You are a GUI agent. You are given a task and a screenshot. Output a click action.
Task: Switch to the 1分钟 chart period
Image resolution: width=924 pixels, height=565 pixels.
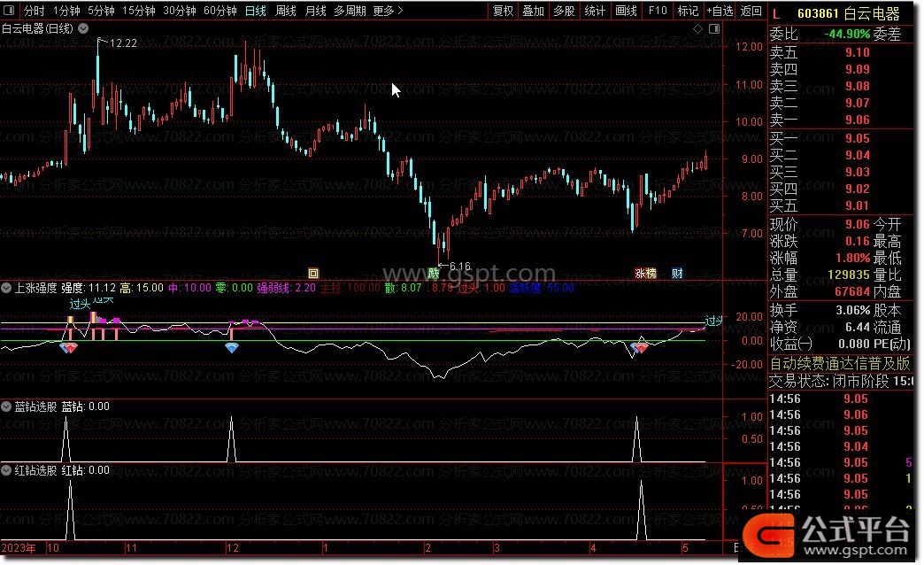point(66,11)
